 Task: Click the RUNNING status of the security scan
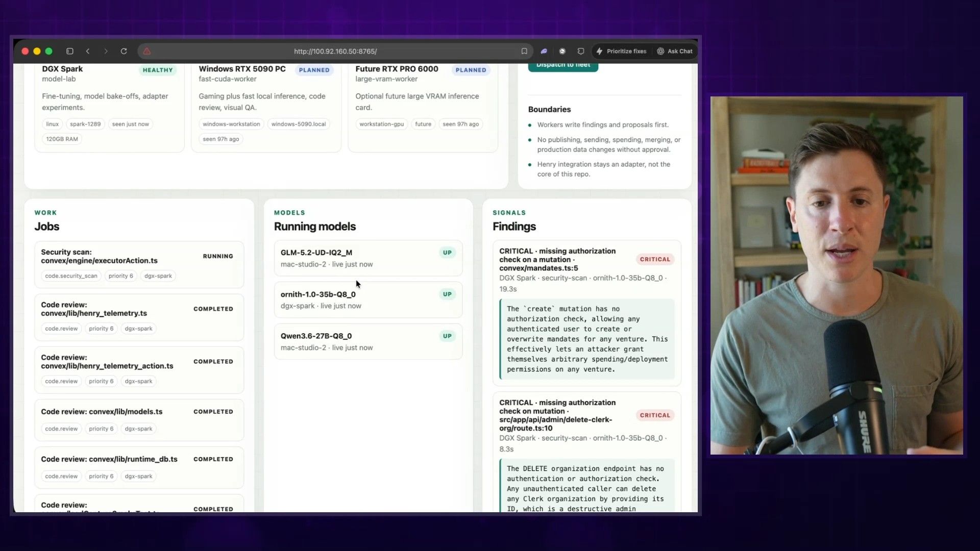218,256
